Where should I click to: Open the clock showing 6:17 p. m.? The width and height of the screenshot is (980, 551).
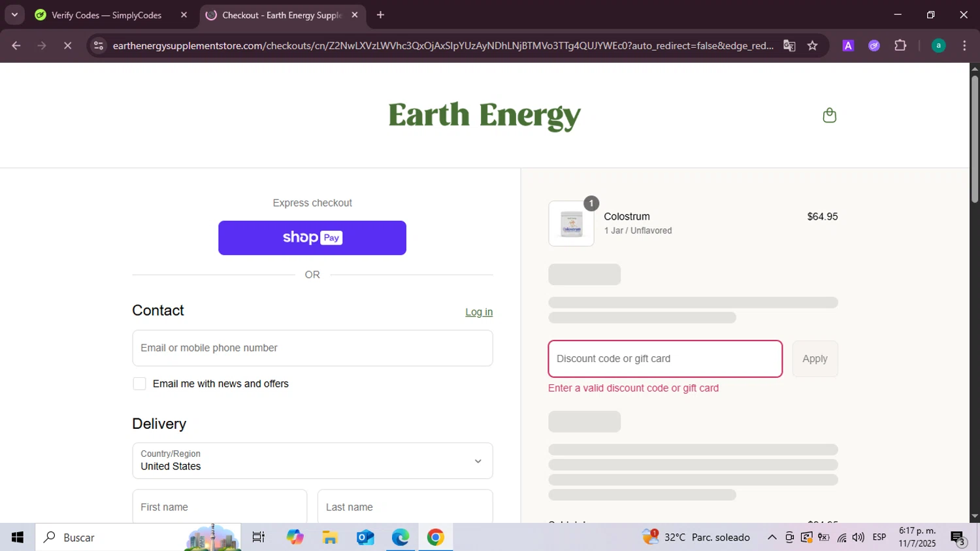[917, 537]
